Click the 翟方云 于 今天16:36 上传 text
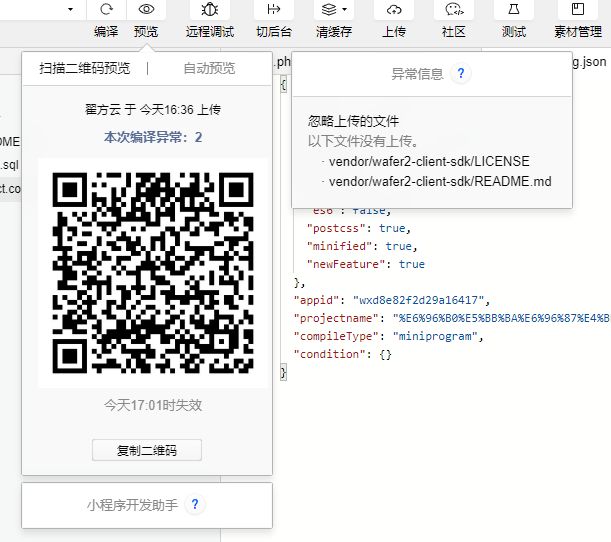Screen dimensions: 611x542 153,109
